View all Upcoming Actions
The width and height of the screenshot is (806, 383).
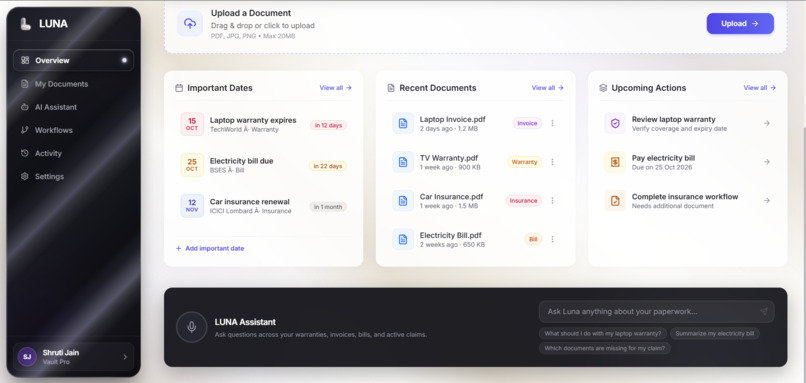(x=760, y=88)
